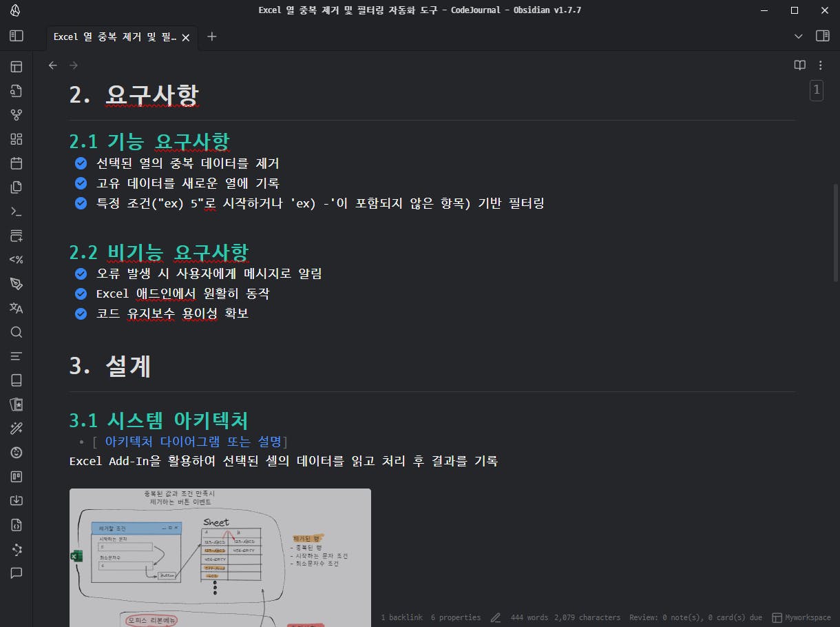Click the '2.2 비기능 요구사항' heading
Viewport: 840px width, 627px height.
coord(159,251)
